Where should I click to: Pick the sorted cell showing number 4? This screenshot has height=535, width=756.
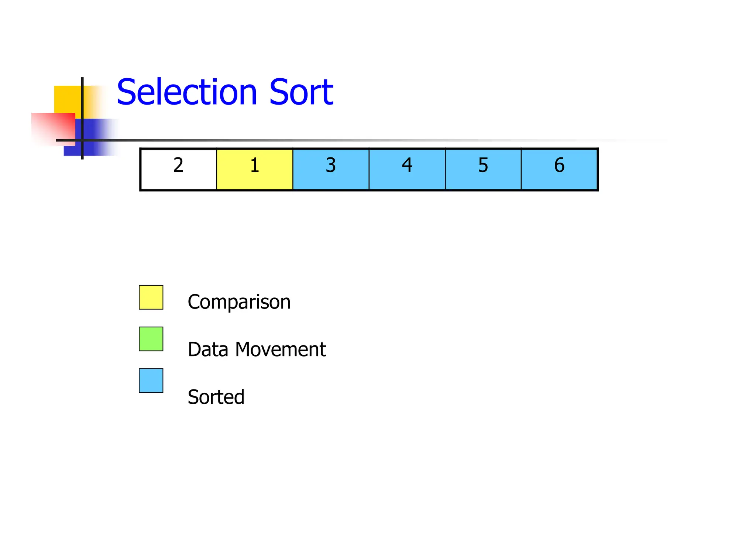407,169
